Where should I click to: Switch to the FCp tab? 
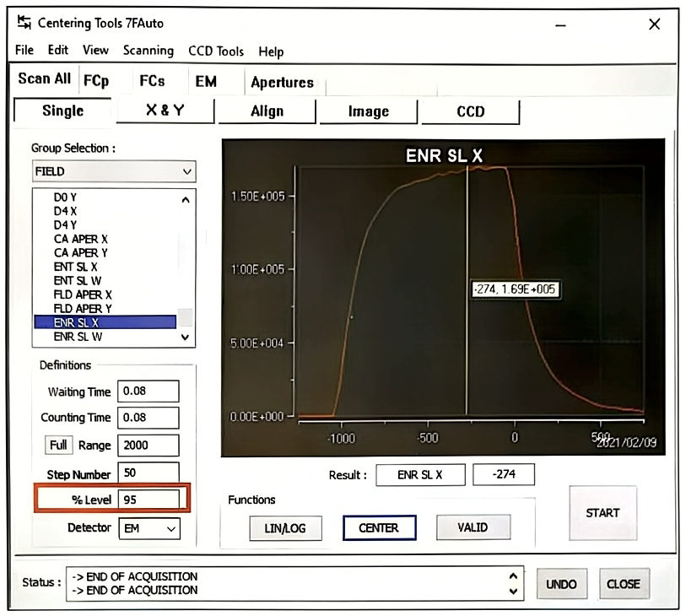[96, 80]
